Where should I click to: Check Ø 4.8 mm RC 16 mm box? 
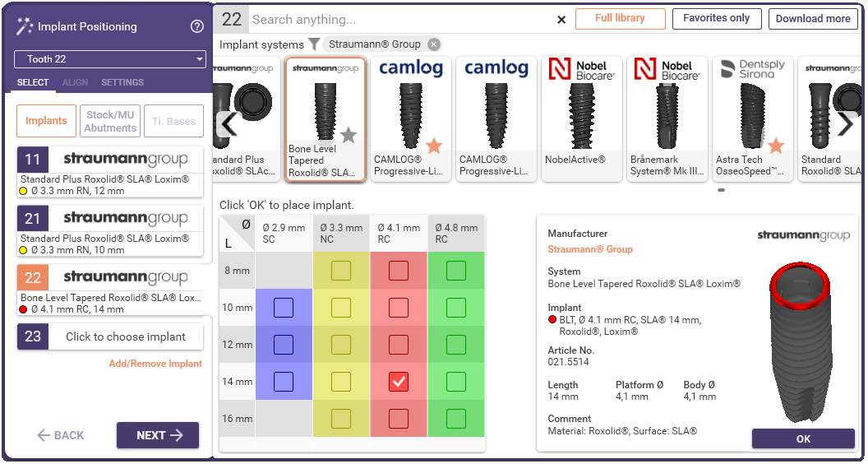(456, 419)
